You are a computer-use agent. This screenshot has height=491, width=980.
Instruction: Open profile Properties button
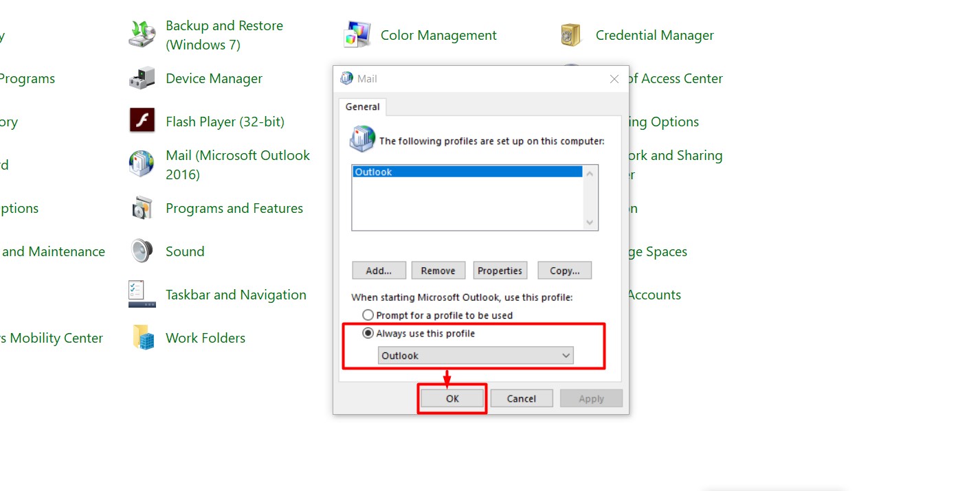pyautogui.click(x=500, y=271)
